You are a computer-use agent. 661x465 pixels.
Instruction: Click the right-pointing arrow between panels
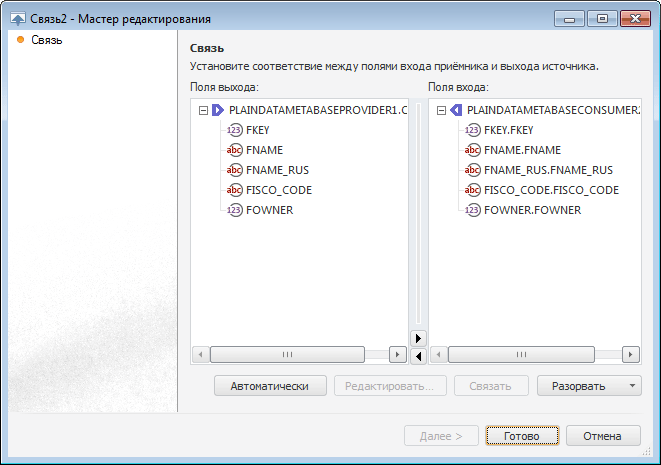tap(419, 338)
